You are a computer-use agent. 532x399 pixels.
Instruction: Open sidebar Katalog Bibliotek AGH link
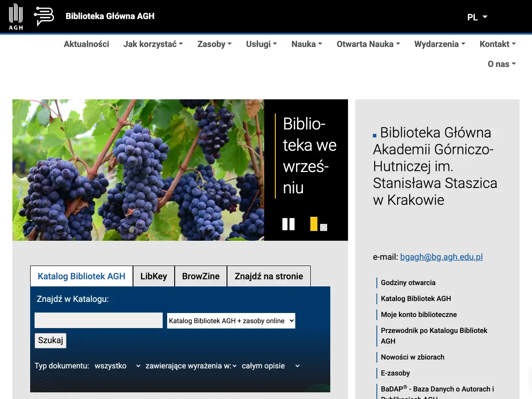416,298
